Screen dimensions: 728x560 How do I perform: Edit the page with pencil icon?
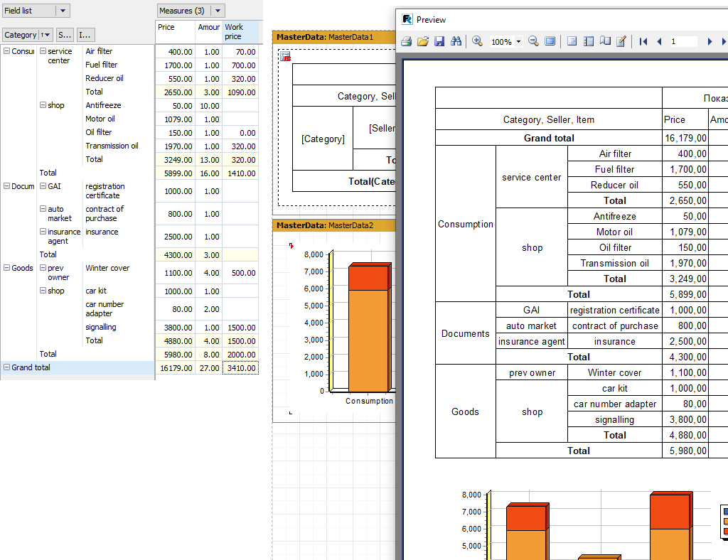(x=621, y=41)
